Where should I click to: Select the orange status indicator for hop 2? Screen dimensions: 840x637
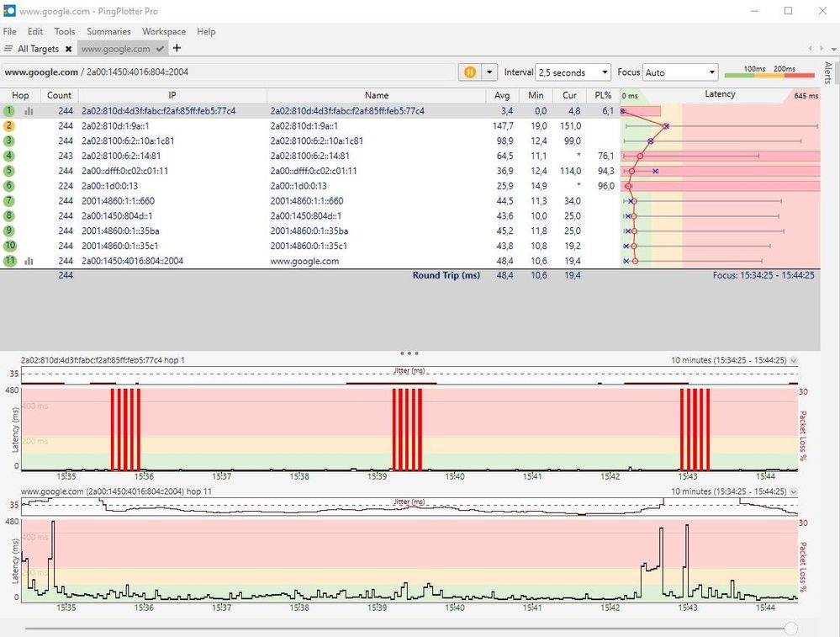pos(7,125)
